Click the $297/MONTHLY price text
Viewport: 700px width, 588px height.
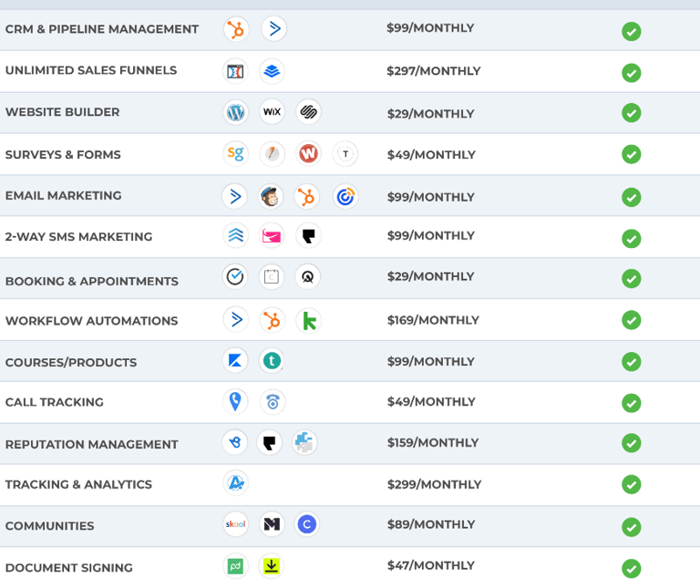point(434,71)
